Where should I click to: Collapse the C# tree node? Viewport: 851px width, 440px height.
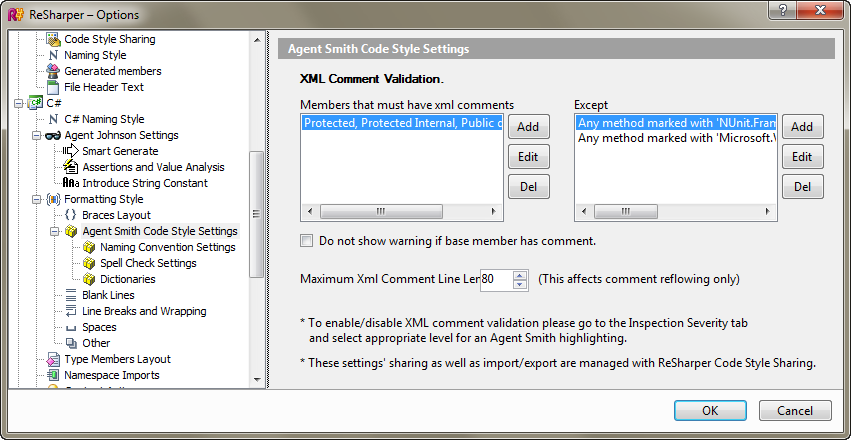(x=20, y=103)
